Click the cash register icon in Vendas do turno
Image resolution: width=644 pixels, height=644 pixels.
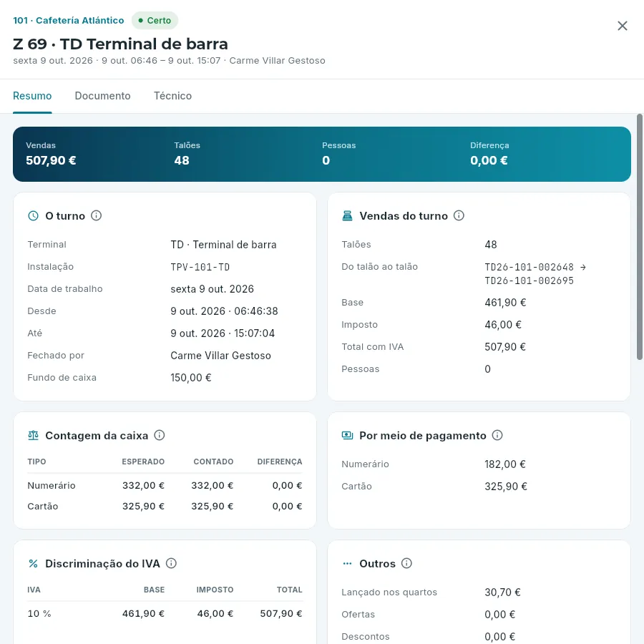coord(348,216)
